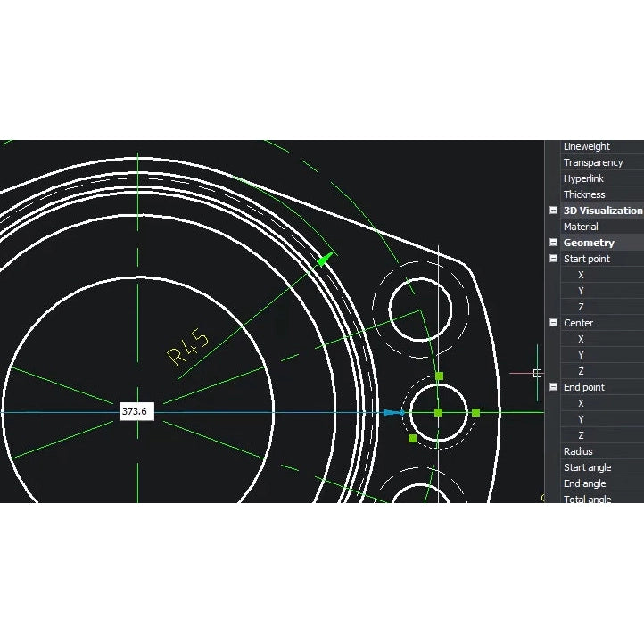This screenshot has width=644, height=644.
Task: Collapse the End point group
Action: 553,387
